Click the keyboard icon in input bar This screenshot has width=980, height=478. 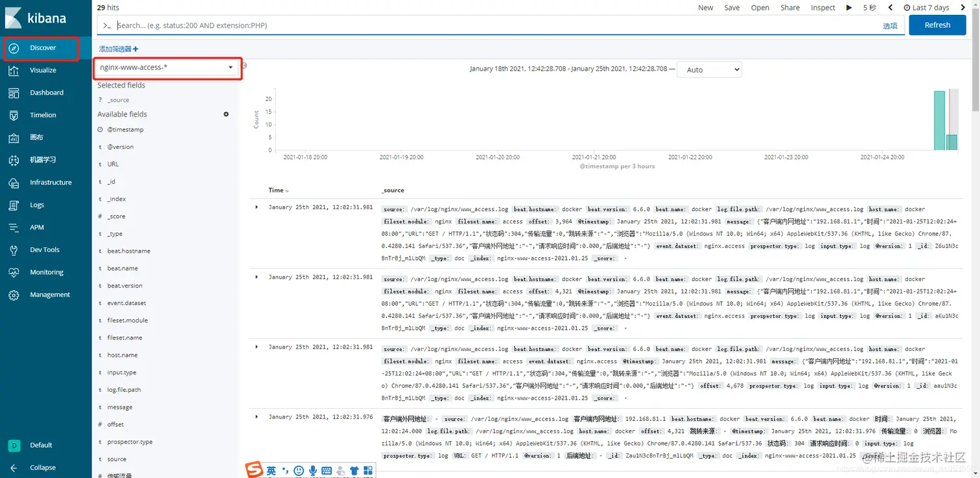pyautogui.click(x=327, y=470)
